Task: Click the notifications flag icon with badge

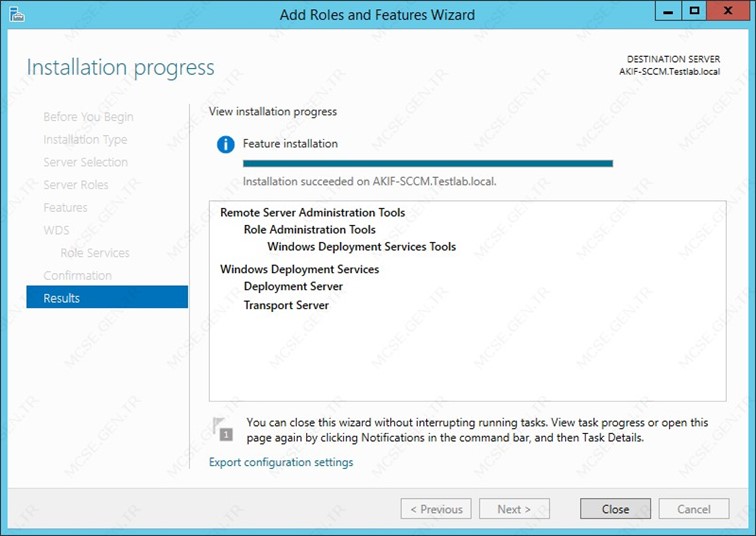Action: point(223,429)
